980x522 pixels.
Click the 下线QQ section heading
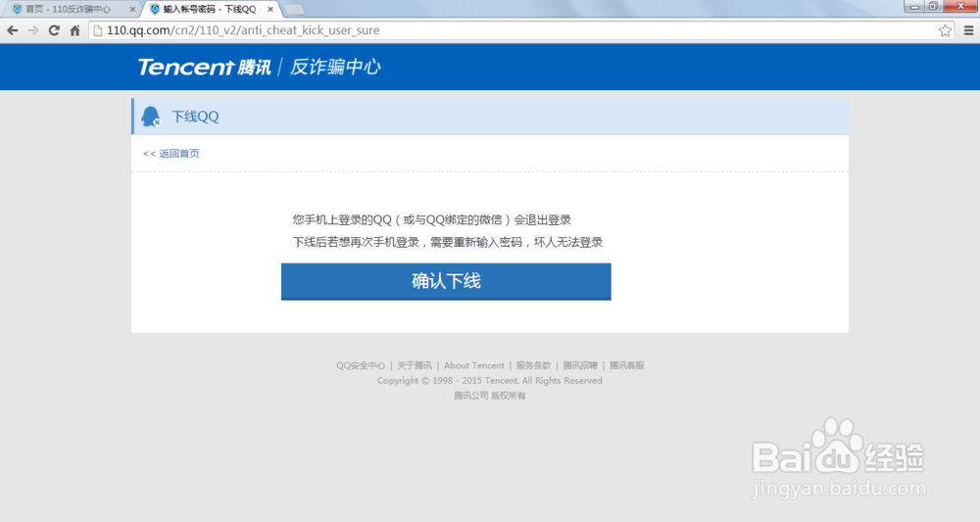coord(195,117)
